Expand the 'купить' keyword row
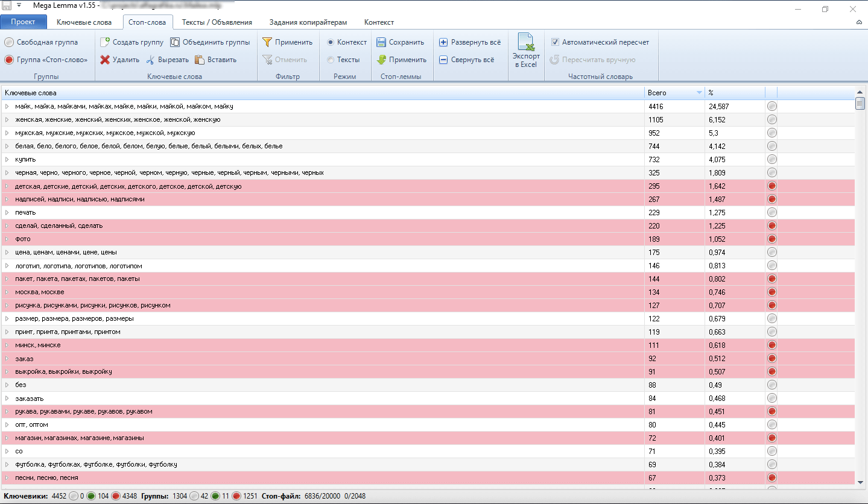 tap(7, 160)
